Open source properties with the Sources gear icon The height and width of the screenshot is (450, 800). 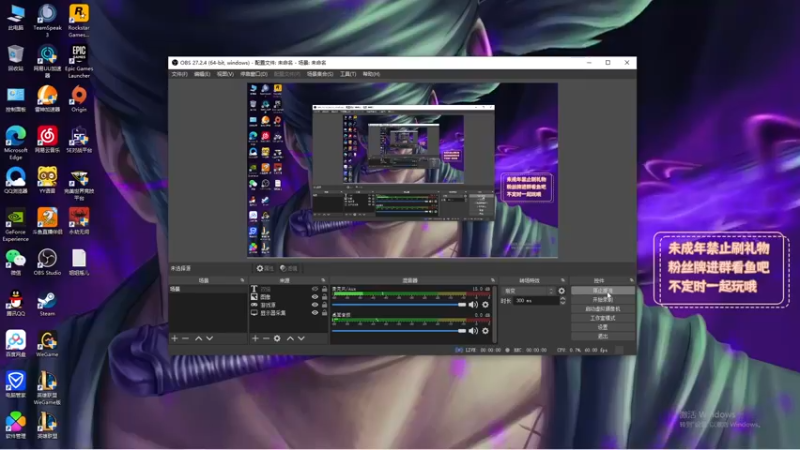[x=277, y=338]
